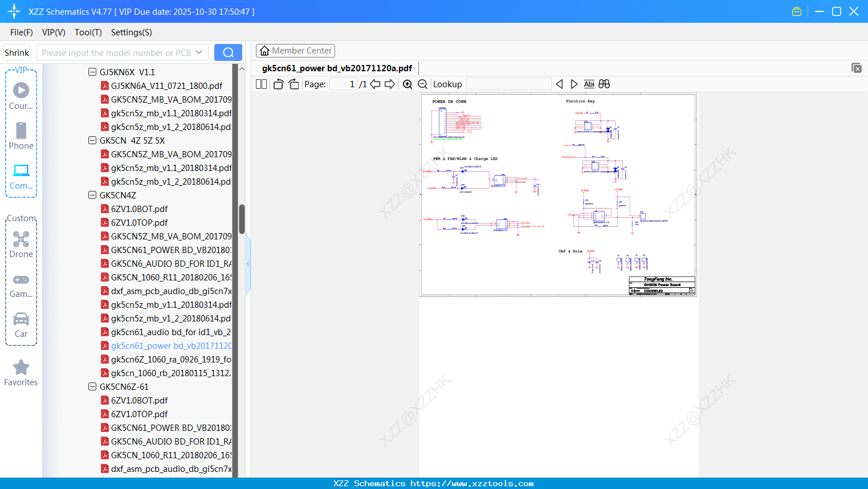Collapse the GJ5KN6X V1.1 folder

[x=92, y=72]
